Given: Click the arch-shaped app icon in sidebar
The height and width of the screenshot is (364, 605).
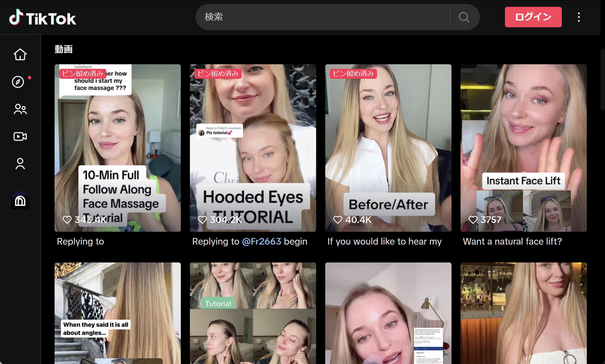Looking at the screenshot, I should tap(20, 200).
